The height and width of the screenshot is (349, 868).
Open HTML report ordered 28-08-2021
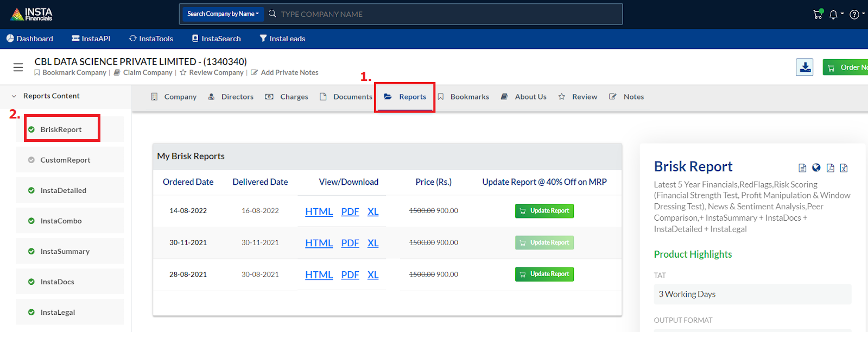(x=319, y=275)
